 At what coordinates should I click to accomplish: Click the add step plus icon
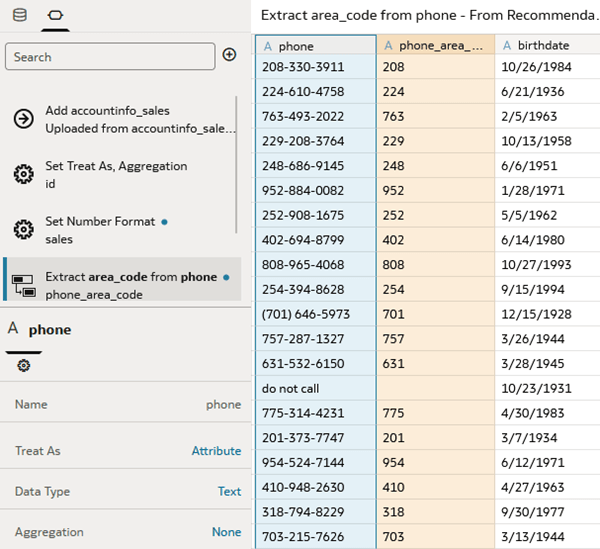click(229, 55)
